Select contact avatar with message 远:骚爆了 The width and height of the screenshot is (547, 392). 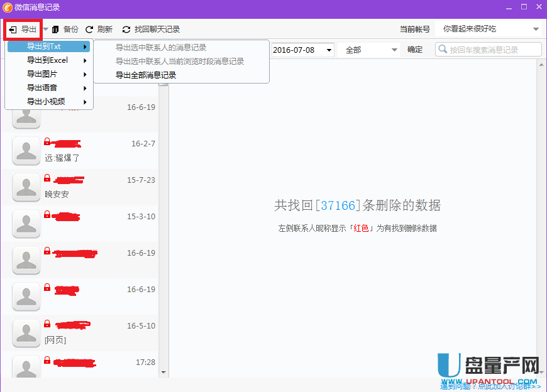[x=26, y=150]
